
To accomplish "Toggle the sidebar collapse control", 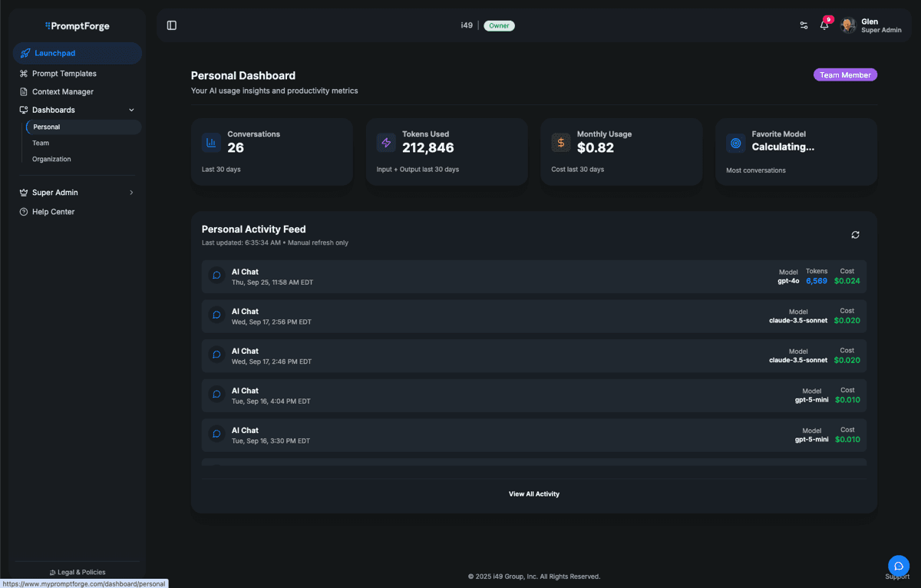I will click(x=171, y=25).
